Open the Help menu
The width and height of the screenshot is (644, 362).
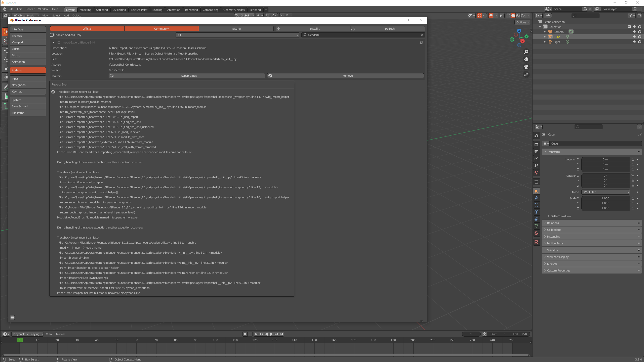(55, 9)
